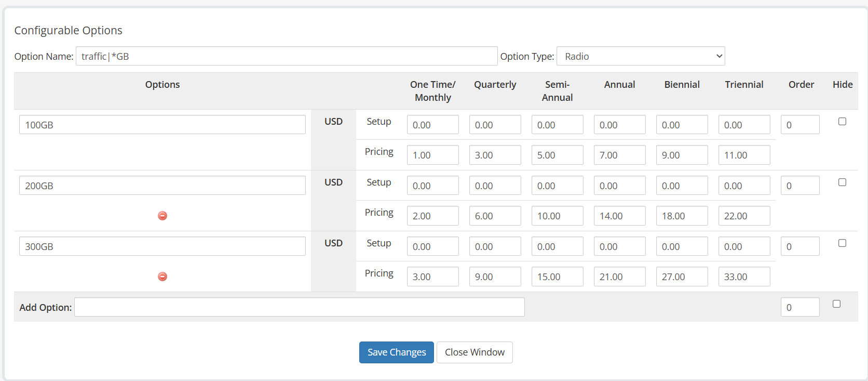Focus the 300GB option name field
The width and height of the screenshot is (868, 381).
(162, 246)
